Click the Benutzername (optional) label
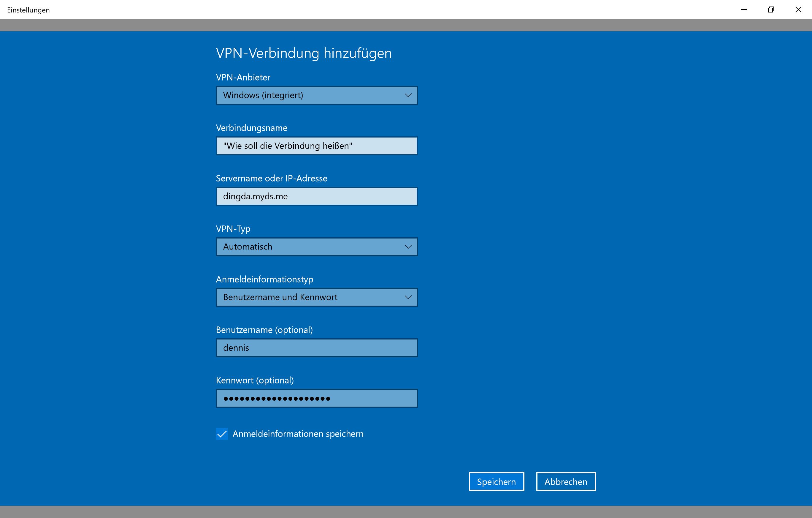Screen dimensions: 812x518 point(264,330)
